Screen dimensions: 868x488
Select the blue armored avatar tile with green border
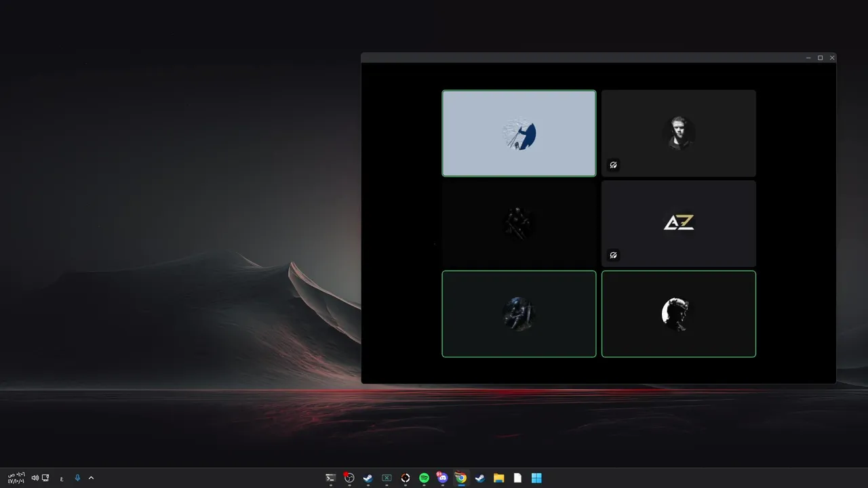point(519,314)
